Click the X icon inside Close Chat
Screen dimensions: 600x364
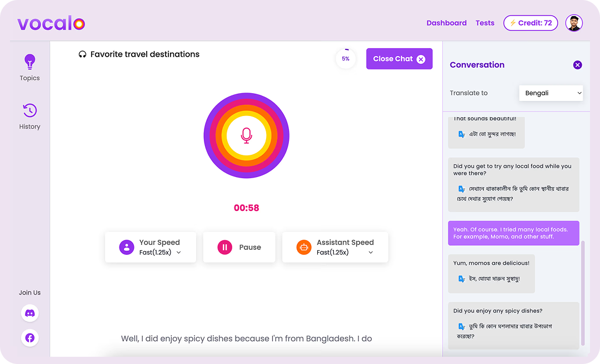coord(421,59)
